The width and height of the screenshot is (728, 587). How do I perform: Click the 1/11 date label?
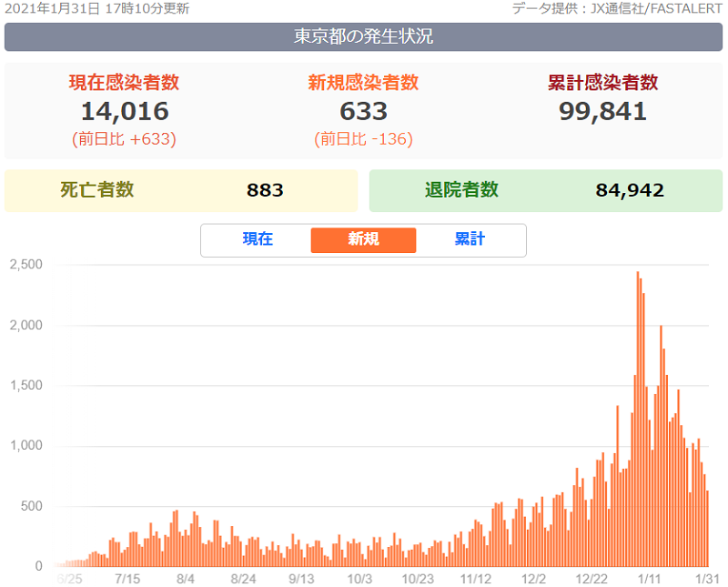click(649, 579)
